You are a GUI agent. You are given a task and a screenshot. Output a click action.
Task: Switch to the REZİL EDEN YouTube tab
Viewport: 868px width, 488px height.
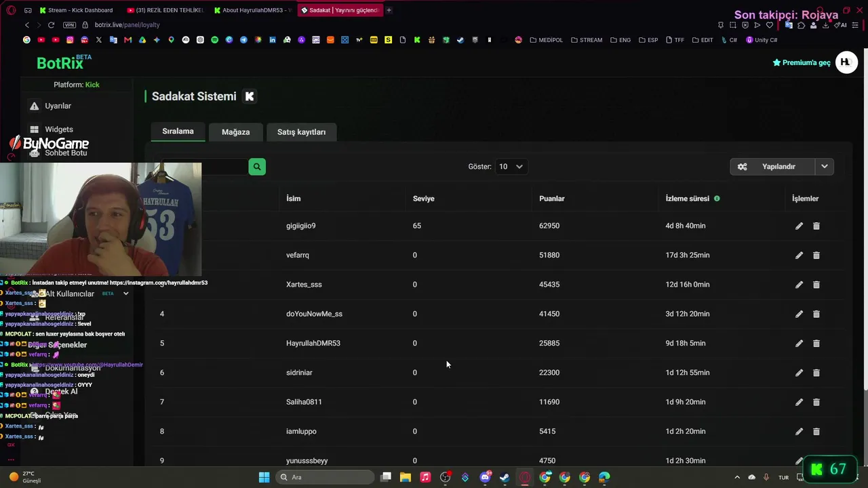pyautogui.click(x=166, y=10)
